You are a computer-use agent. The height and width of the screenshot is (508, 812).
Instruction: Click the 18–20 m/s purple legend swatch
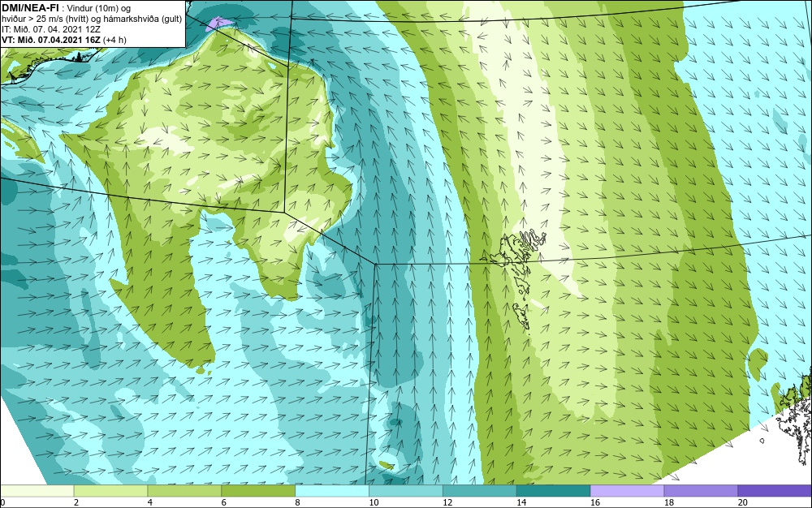[x=702, y=491]
